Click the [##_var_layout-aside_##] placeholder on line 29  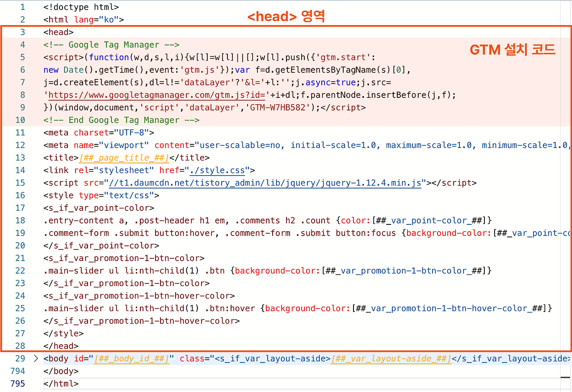pyautogui.click(x=391, y=358)
